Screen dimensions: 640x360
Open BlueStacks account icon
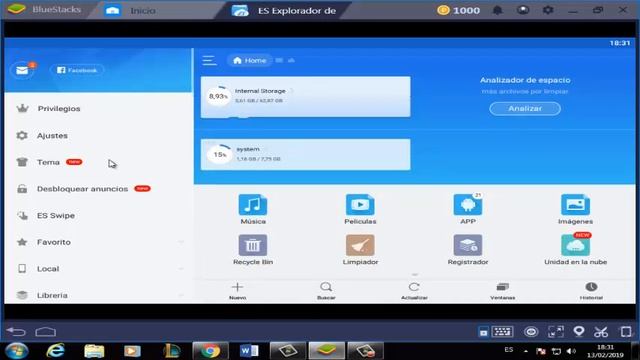point(523,10)
